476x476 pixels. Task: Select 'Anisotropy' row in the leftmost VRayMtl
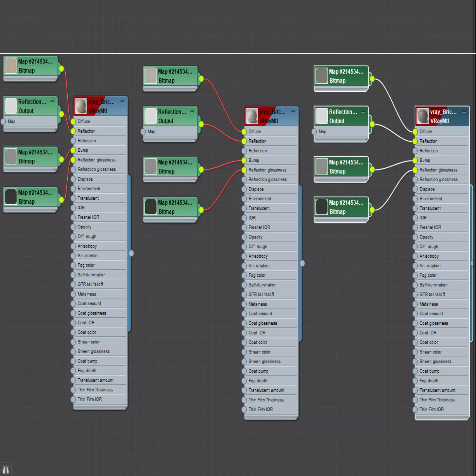100,246
